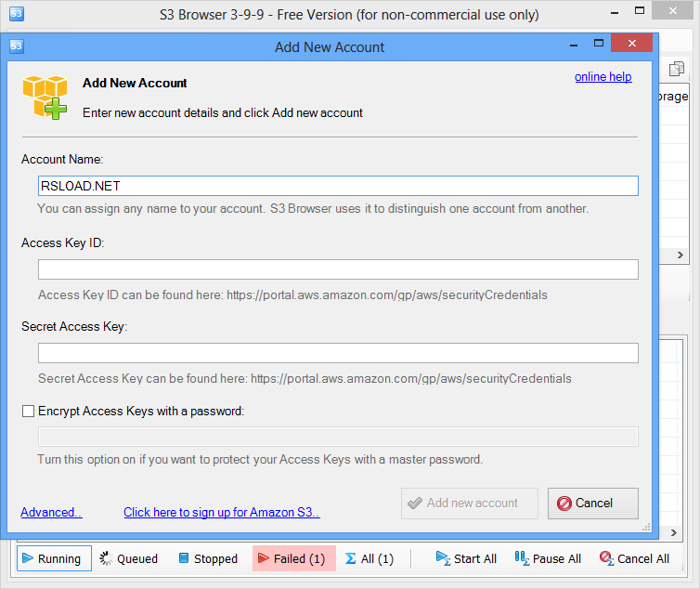
Task: Focus the Secret Access Key field
Action: tap(338, 353)
